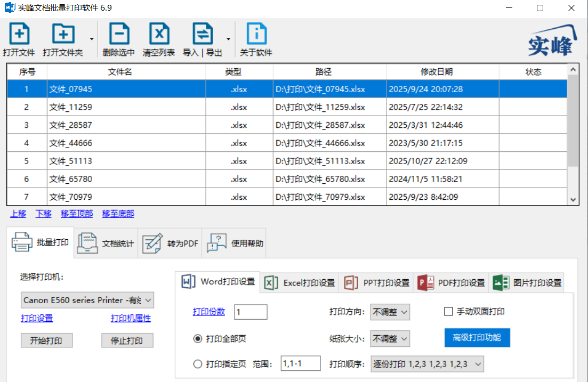Click the 高级打印功能 button
The image size is (588, 382).
(x=477, y=338)
